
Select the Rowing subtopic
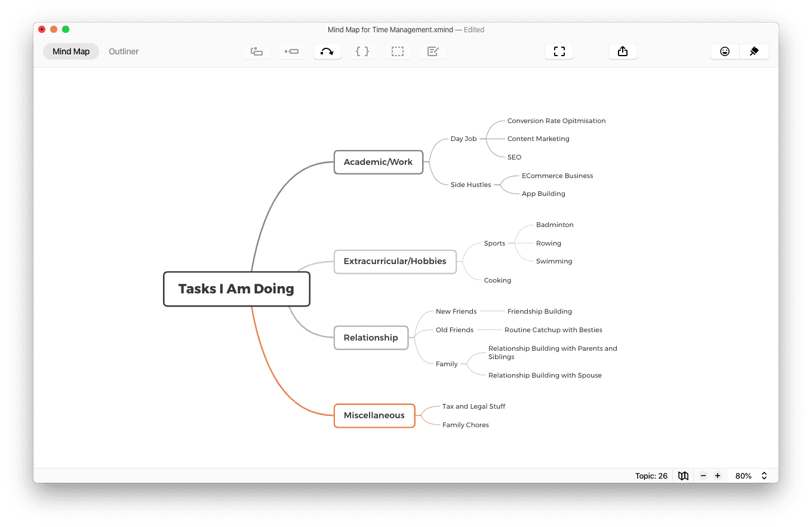(x=549, y=243)
